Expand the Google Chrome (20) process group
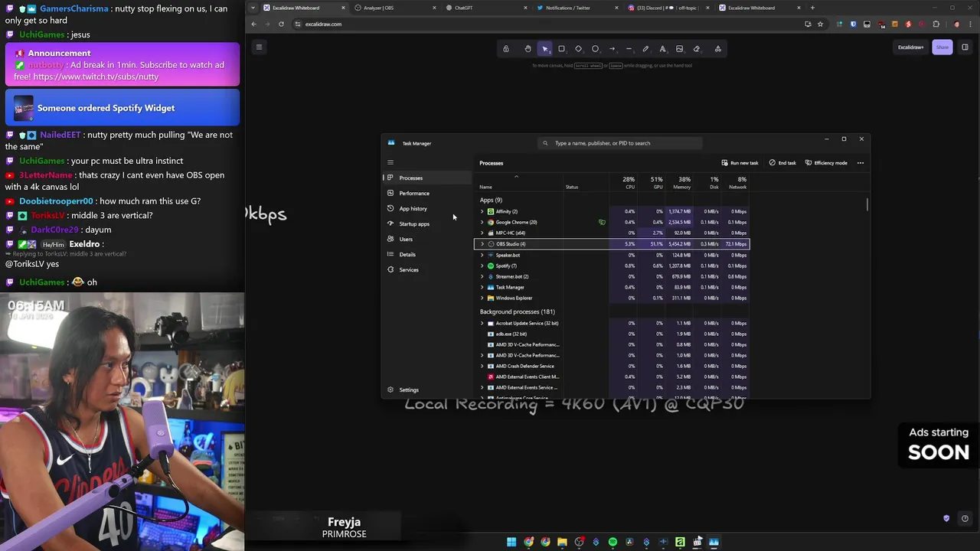Screen dimensions: 980x551 coord(482,222)
